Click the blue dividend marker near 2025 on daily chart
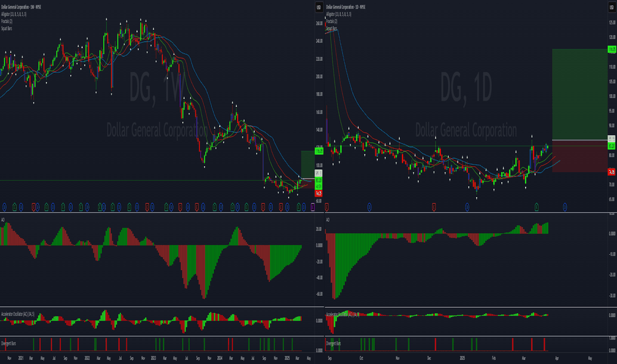The image size is (617, 364). pos(467,206)
